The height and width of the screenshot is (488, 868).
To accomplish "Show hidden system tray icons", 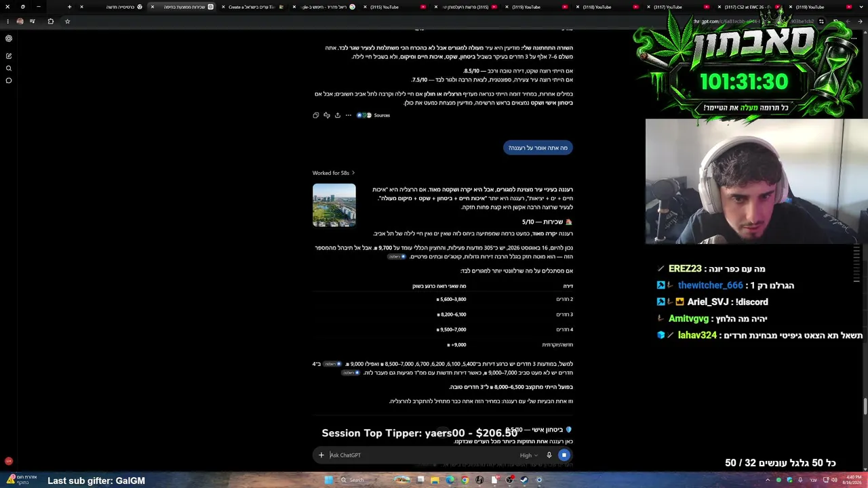I will coord(768,480).
